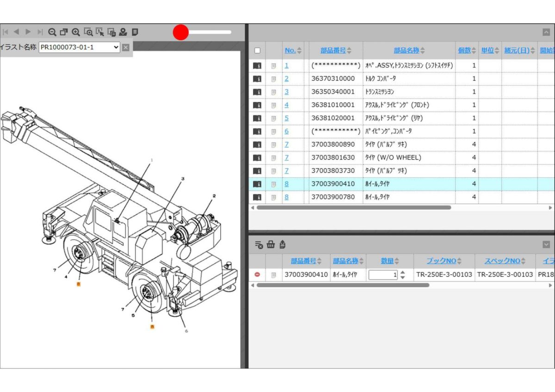The image size is (555, 392).
Task: Go to first illustration page
Action: point(6,32)
